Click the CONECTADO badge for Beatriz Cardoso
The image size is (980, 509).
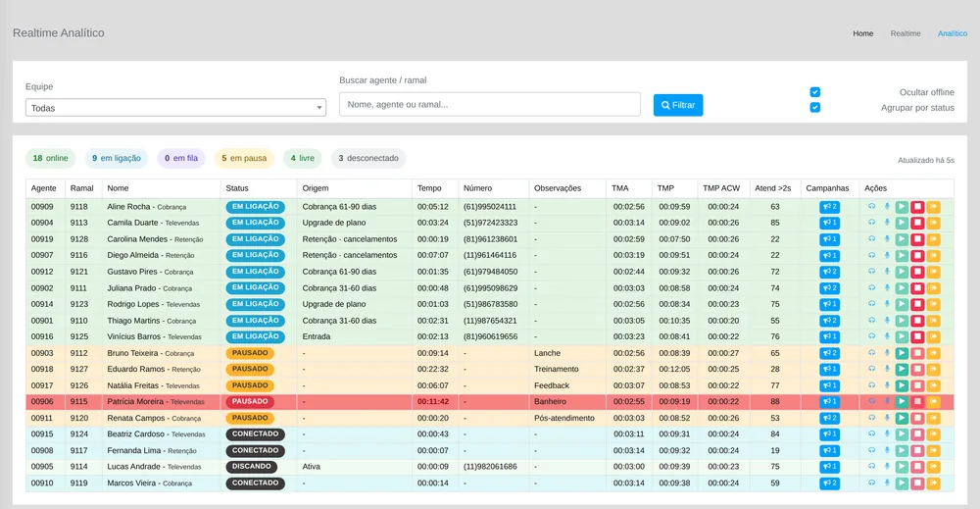pos(255,433)
